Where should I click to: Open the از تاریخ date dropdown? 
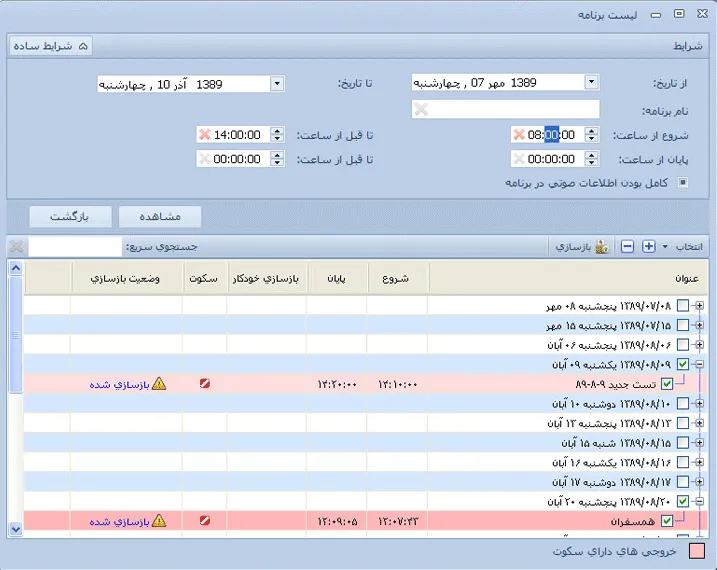click(x=591, y=82)
